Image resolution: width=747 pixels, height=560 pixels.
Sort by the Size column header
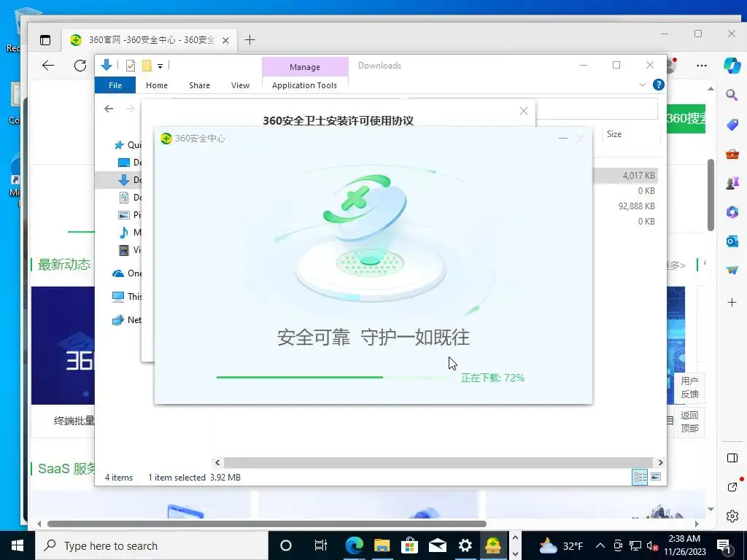pyautogui.click(x=631, y=134)
